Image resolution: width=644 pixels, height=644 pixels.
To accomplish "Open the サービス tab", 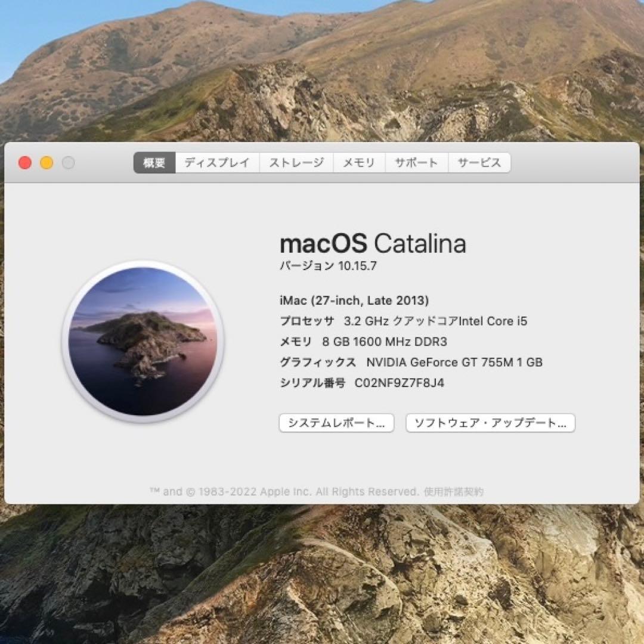I will (479, 162).
